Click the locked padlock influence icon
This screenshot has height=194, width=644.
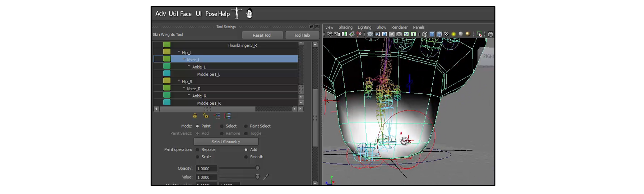pos(195,116)
